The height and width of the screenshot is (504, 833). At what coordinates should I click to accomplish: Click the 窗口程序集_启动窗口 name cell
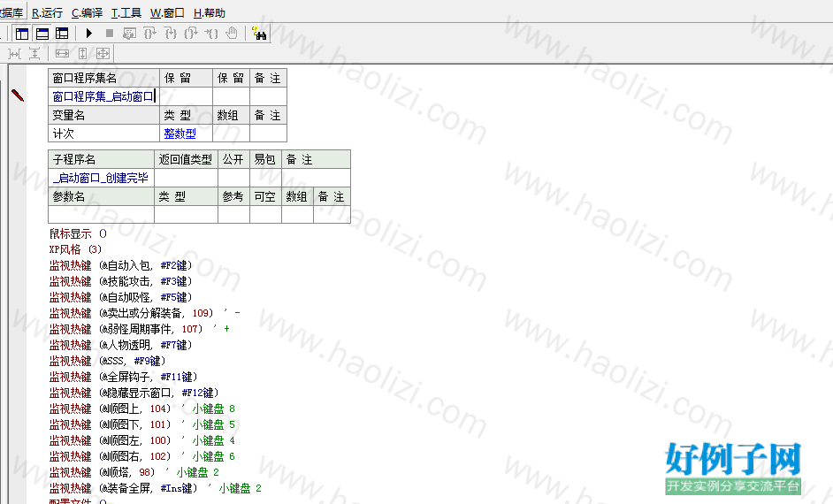tap(103, 96)
